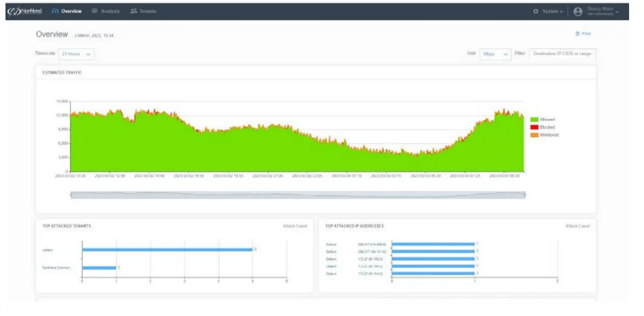Switch to the Analysis tab
Image resolution: width=644 pixels, height=316 pixels.
pos(105,11)
